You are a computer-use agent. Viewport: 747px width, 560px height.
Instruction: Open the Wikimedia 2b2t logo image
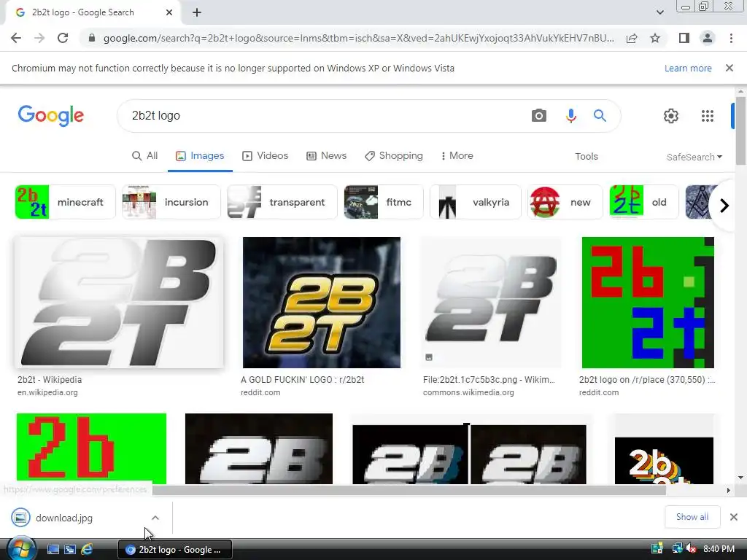(491, 303)
